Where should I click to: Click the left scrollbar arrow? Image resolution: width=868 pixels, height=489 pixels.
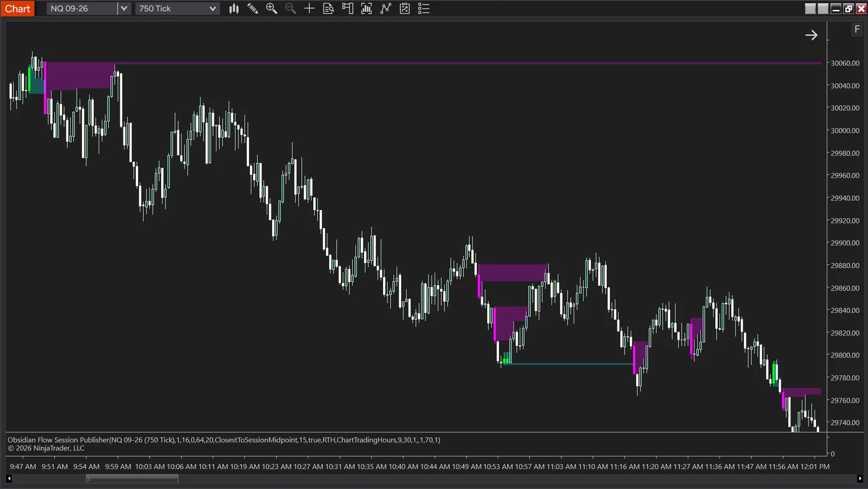pos(9,478)
